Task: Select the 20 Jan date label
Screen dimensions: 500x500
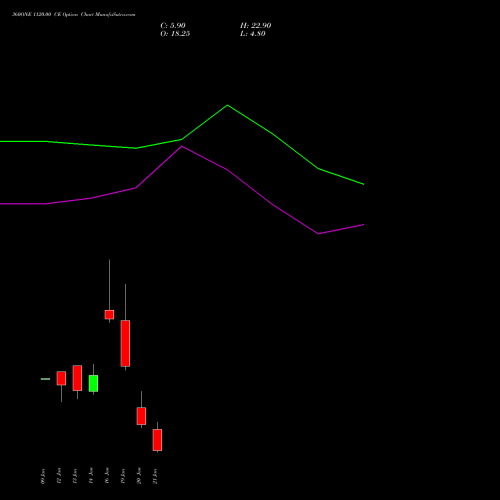Action: coord(139,476)
